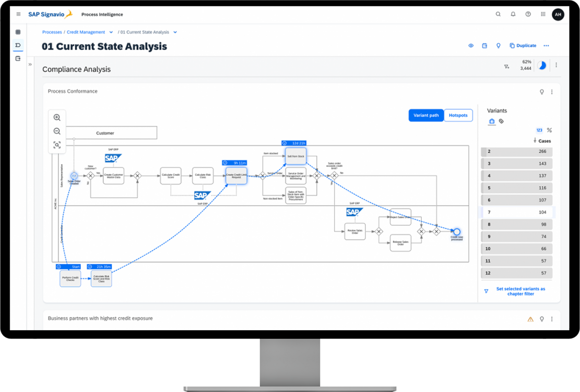Select the Variant path tab
The height and width of the screenshot is (392, 580).
tap(426, 115)
